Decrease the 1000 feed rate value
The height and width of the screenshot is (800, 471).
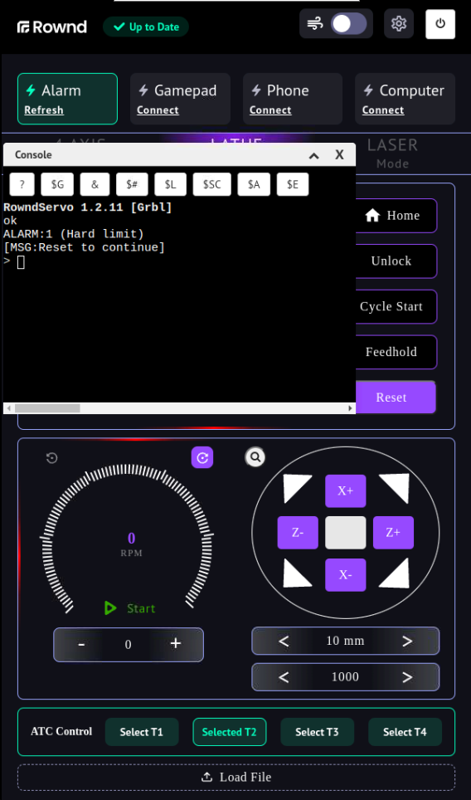(284, 677)
